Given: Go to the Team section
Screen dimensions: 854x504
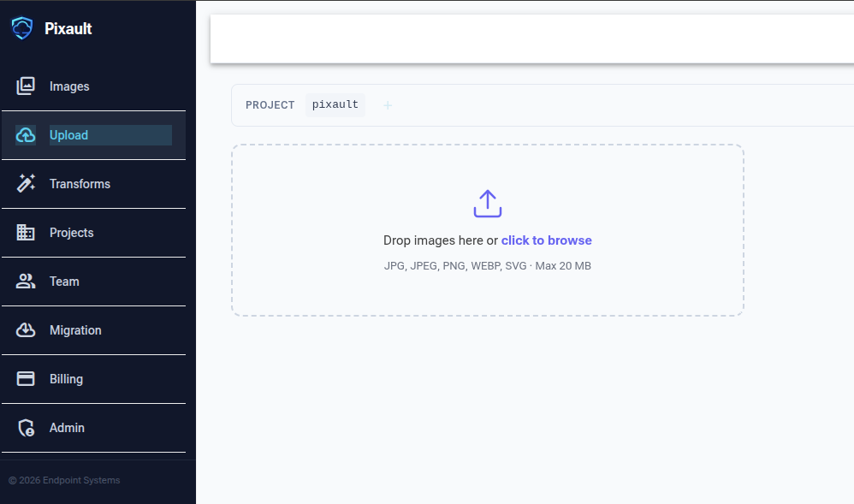Looking at the screenshot, I should click(x=64, y=281).
